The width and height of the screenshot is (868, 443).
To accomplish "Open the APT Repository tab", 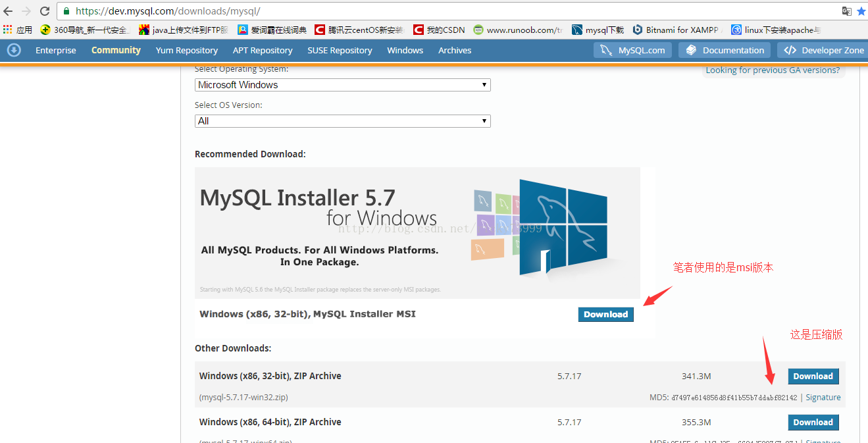I will 263,50.
